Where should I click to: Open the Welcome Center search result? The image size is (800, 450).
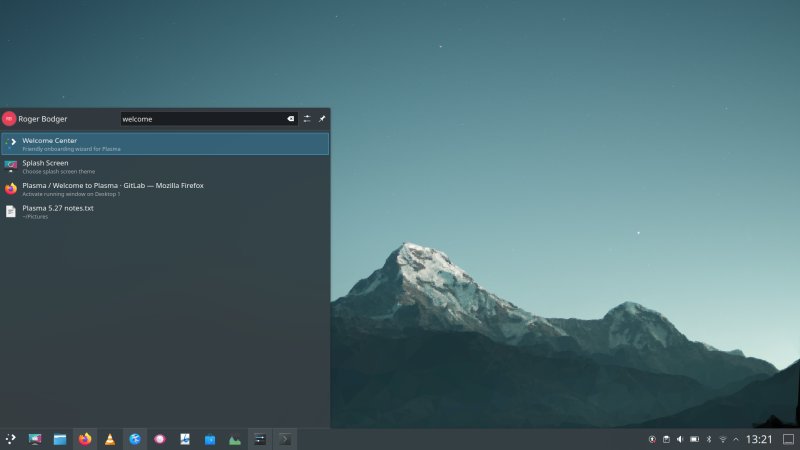(x=165, y=144)
